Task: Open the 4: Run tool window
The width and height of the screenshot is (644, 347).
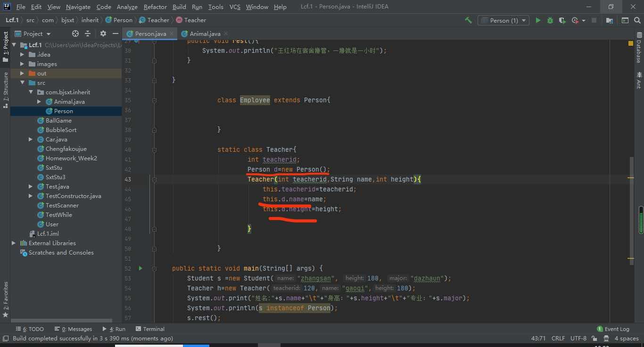Action: click(x=114, y=329)
